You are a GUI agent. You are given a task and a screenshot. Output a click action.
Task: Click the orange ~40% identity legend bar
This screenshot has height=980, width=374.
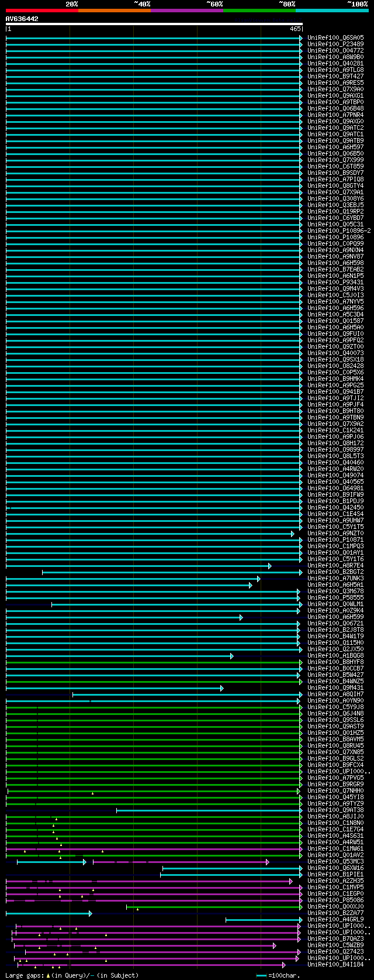pos(115,11)
